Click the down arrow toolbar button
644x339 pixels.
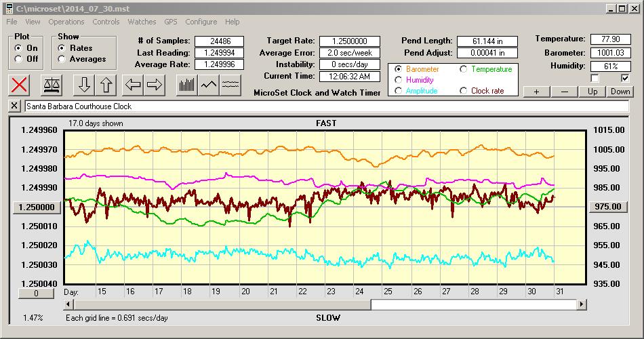(x=84, y=85)
